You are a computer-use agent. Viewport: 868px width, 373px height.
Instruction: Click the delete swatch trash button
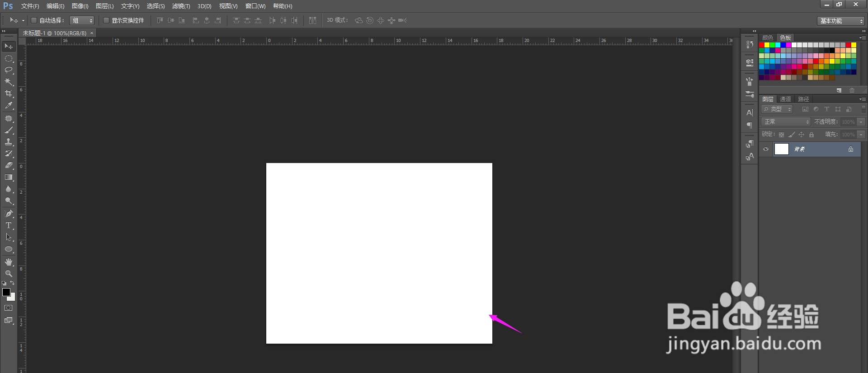[852, 90]
